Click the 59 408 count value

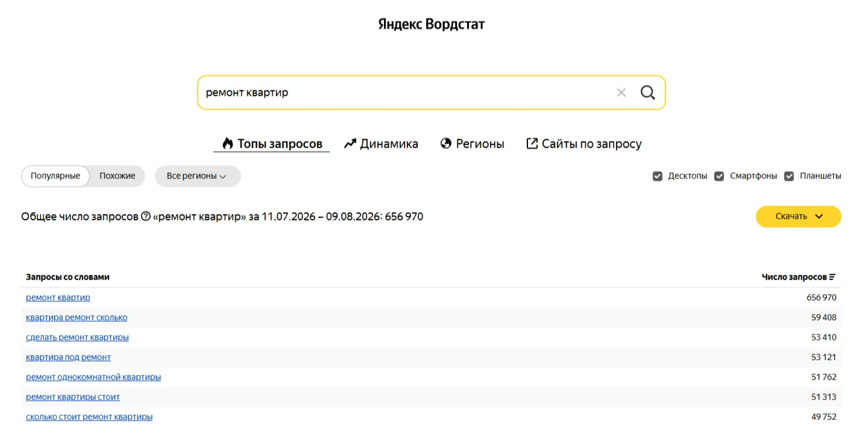(x=824, y=318)
